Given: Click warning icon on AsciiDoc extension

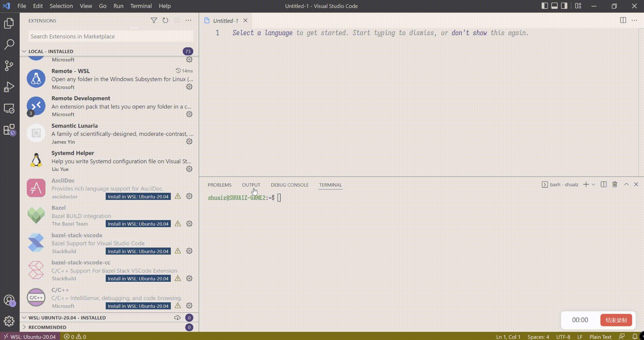Looking at the screenshot, I should click(178, 196).
